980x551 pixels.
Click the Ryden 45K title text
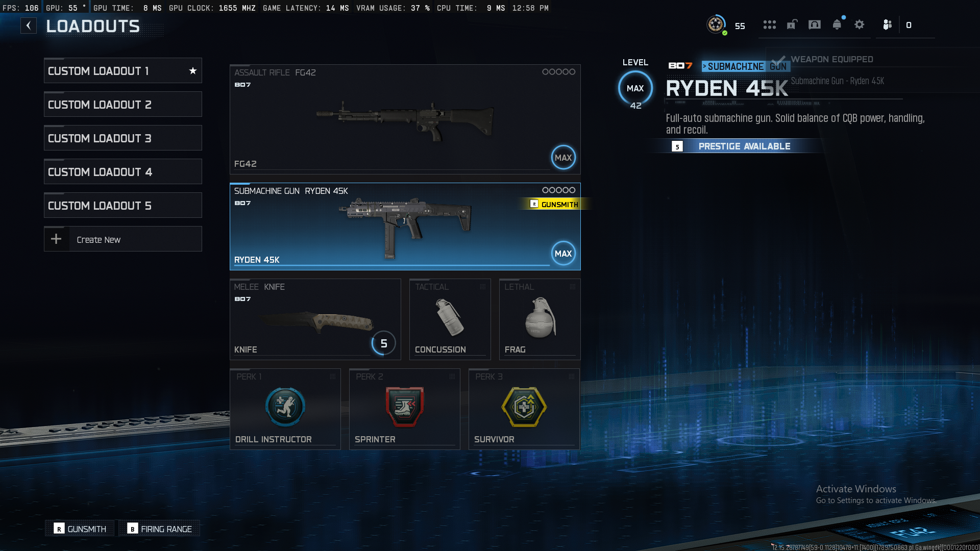tap(727, 89)
